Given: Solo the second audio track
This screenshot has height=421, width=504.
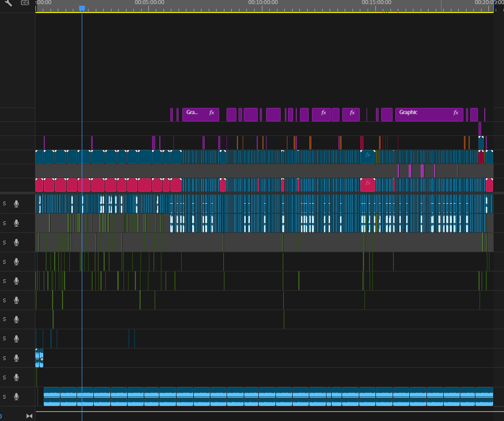Looking at the screenshot, I should pyautogui.click(x=5, y=223).
